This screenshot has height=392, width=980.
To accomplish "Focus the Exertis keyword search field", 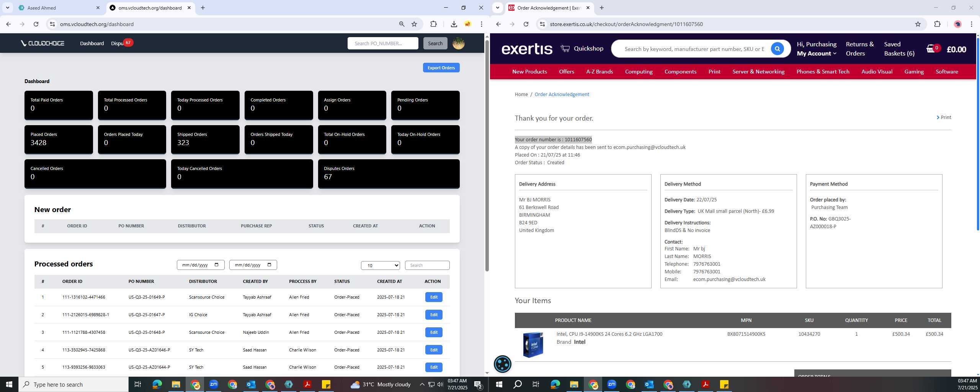I will 694,49.
